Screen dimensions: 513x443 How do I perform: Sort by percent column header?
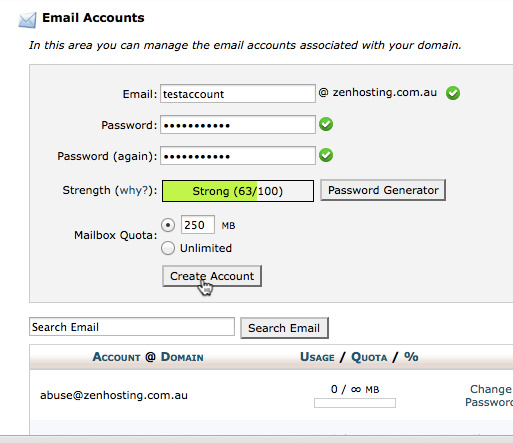[411, 357]
